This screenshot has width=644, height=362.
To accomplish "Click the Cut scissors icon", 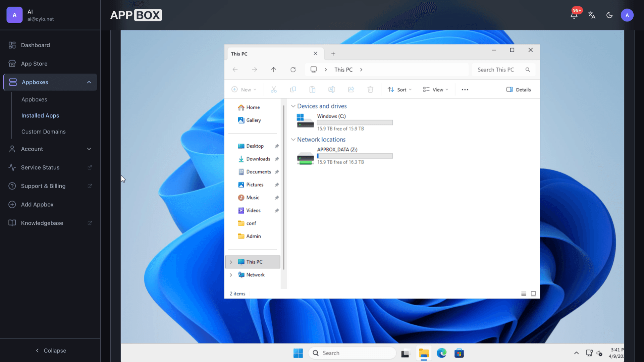I will (274, 90).
